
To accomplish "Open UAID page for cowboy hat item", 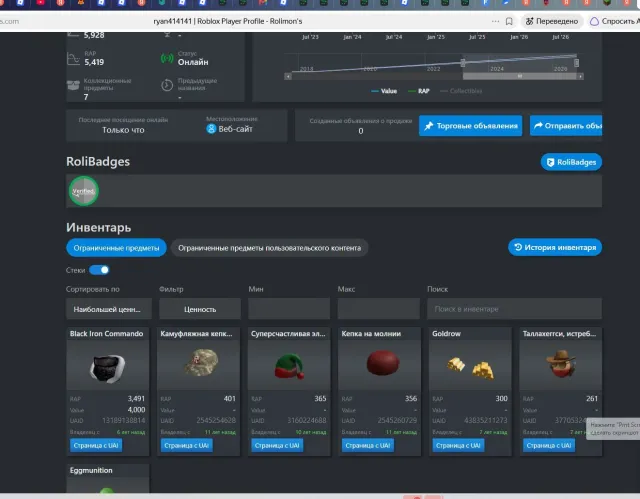I will (549, 445).
